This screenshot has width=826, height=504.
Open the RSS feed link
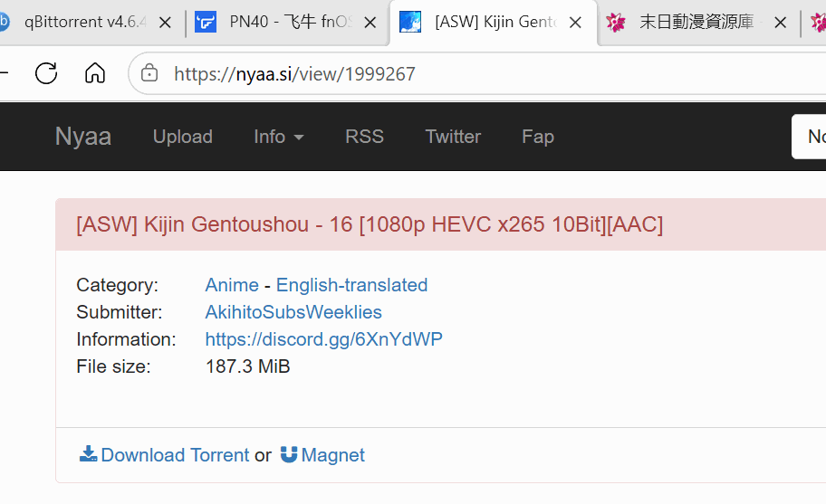tap(364, 137)
